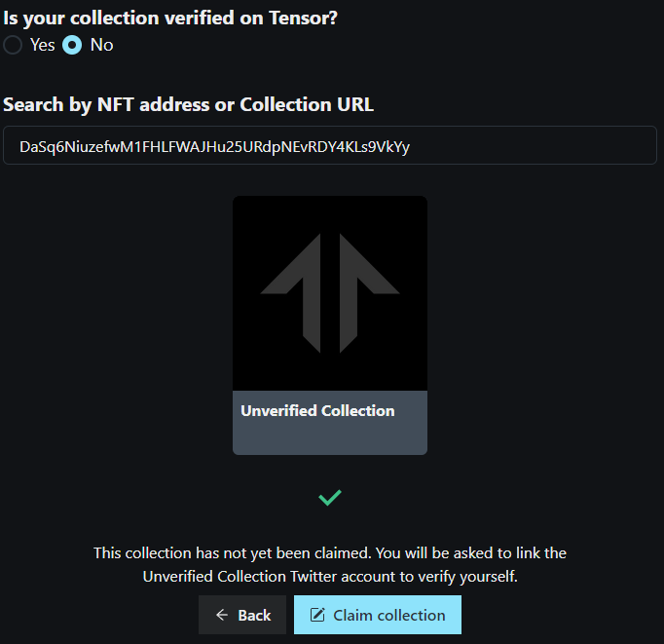
Task: Select the "No" radio button
Action: (x=72, y=45)
